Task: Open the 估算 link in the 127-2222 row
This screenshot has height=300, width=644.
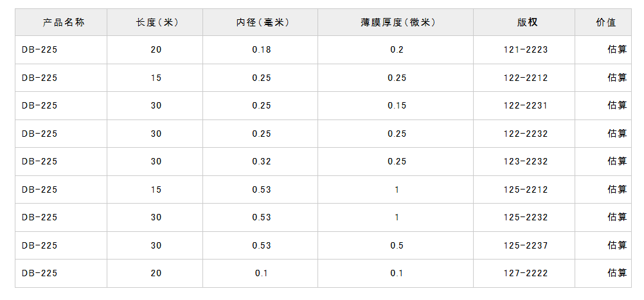Action: [617, 273]
